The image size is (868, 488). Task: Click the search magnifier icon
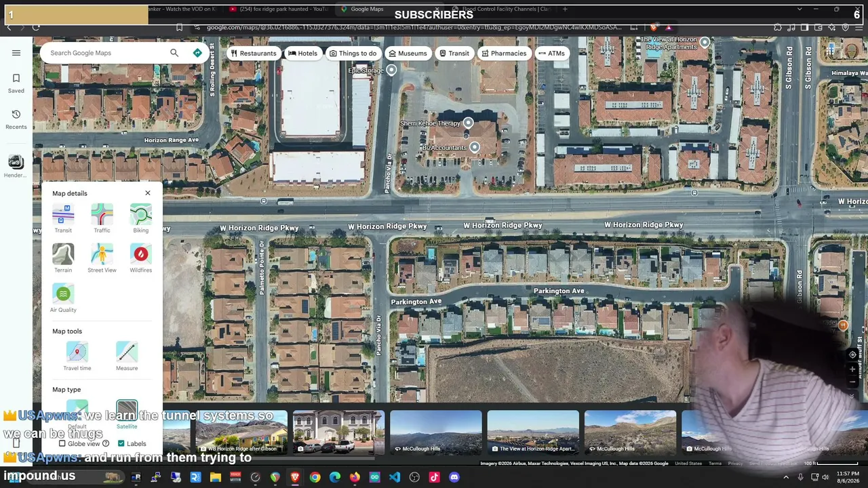click(x=174, y=53)
